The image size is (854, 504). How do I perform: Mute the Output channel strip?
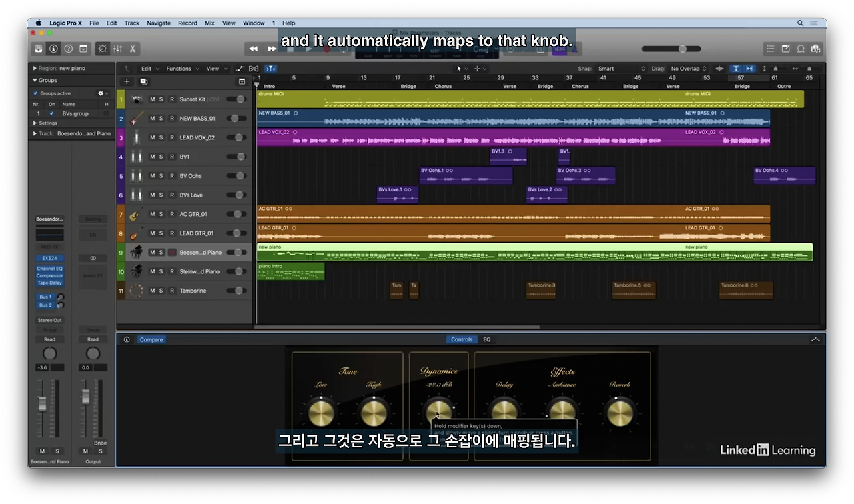(85, 451)
